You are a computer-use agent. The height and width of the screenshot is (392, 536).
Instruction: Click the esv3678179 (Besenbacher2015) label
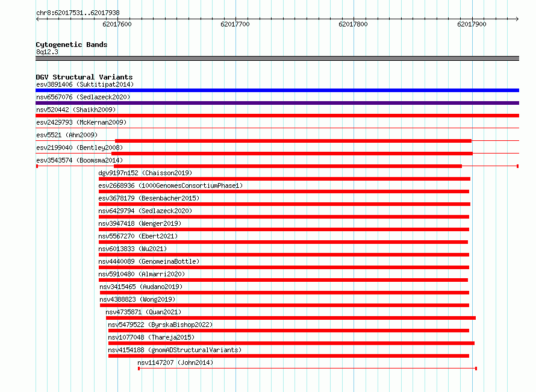[149, 198]
